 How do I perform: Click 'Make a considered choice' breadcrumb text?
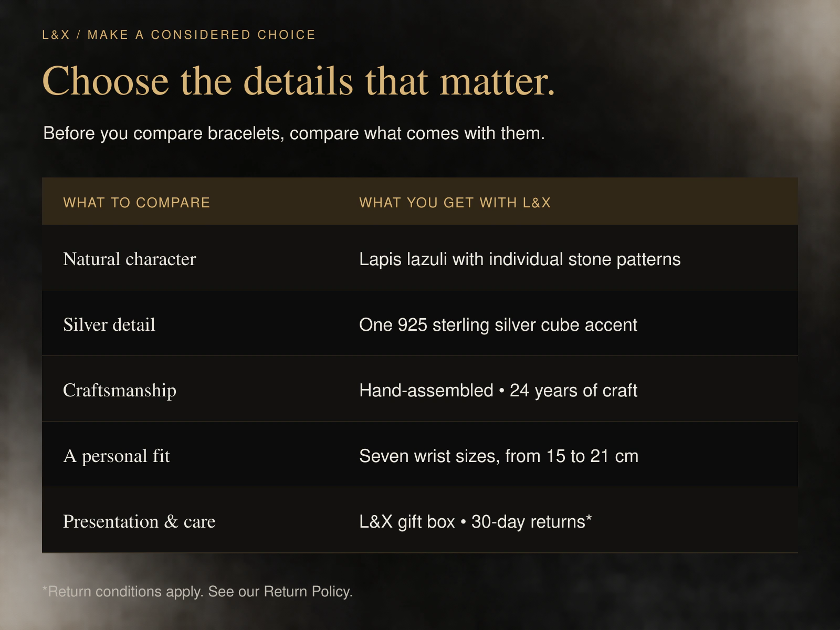202,35
